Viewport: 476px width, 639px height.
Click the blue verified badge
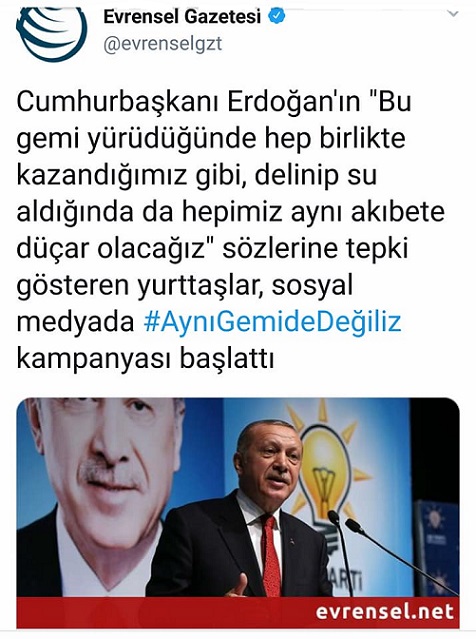point(276,16)
